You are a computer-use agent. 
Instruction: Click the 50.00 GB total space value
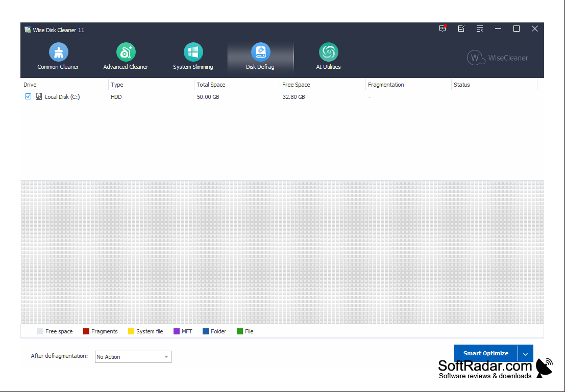coord(208,97)
